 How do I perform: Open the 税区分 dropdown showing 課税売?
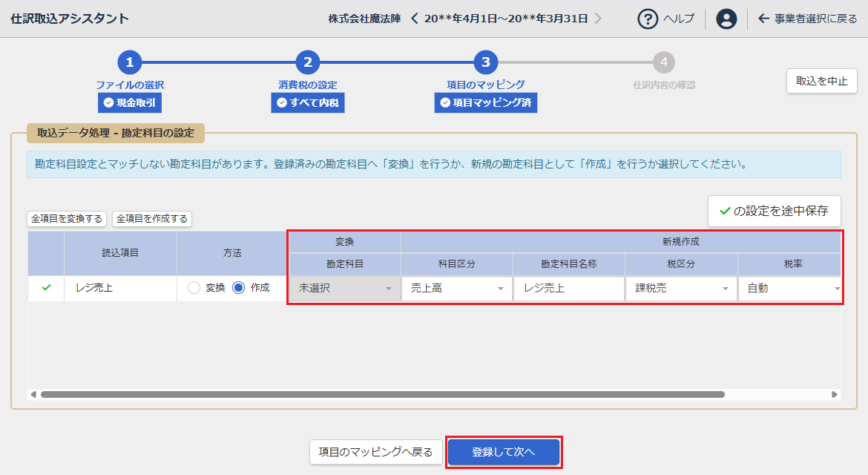[x=680, y=288]
